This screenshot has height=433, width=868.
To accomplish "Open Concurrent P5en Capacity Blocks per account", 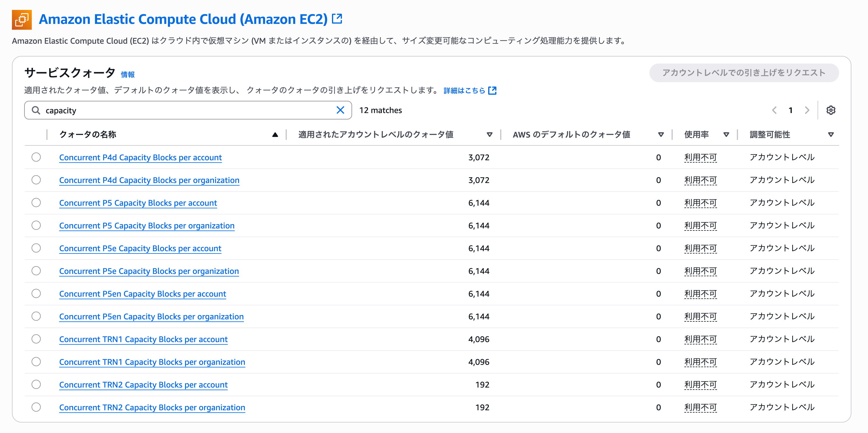I will click(143, 294).
